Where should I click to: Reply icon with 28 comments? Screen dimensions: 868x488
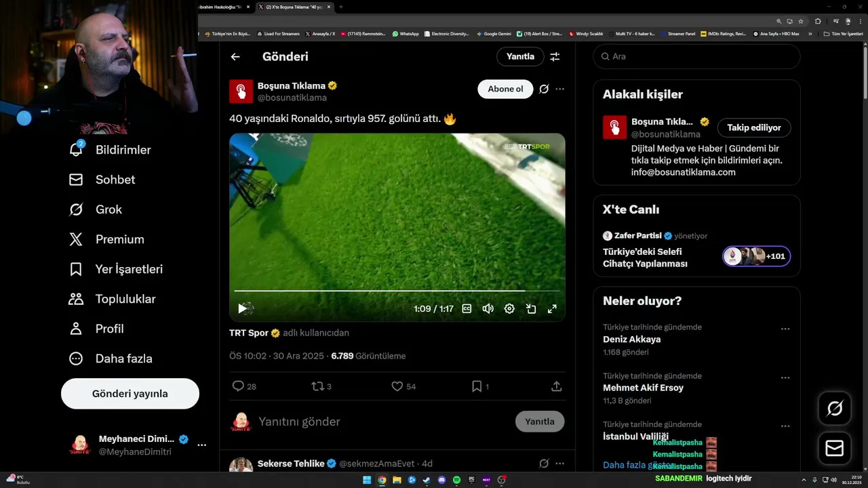point(244,386)
